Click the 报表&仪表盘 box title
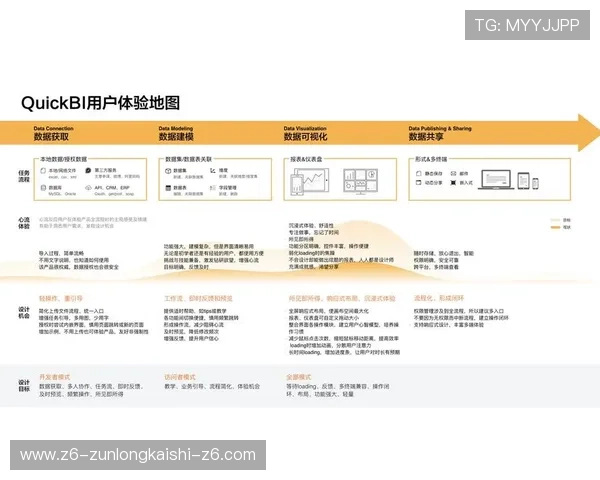This screenshot has height=480, width=600. coord(306,159)
